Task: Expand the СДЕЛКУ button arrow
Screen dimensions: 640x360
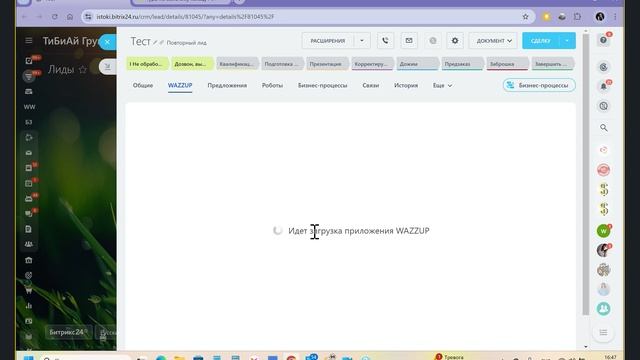Action: pyautogui.click(x=567, y=40)
